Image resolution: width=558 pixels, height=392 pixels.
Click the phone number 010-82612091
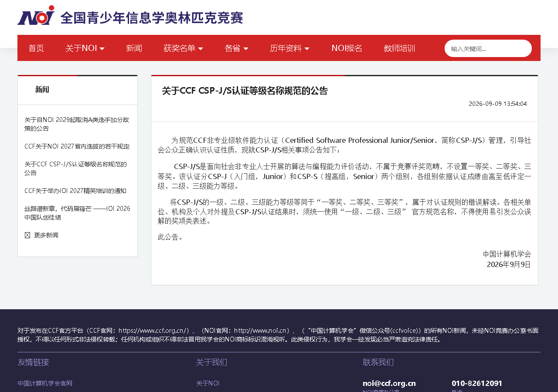tap(477, 383)
